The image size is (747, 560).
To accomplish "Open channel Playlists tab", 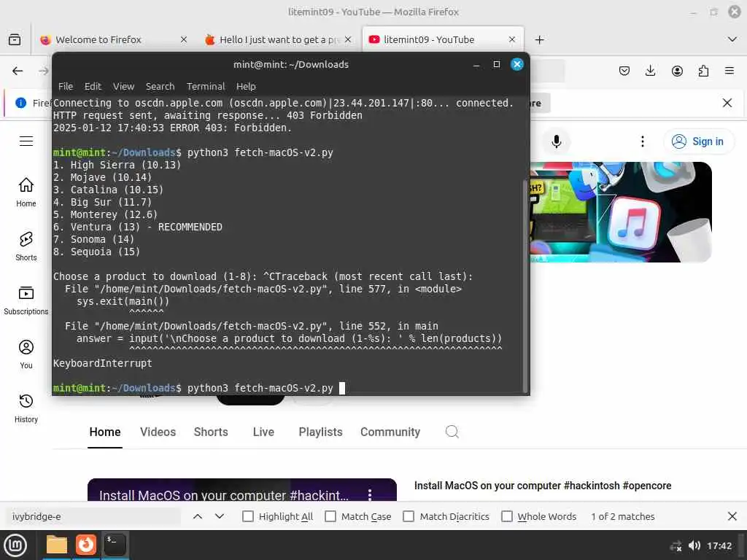I will tap(321, 432).
